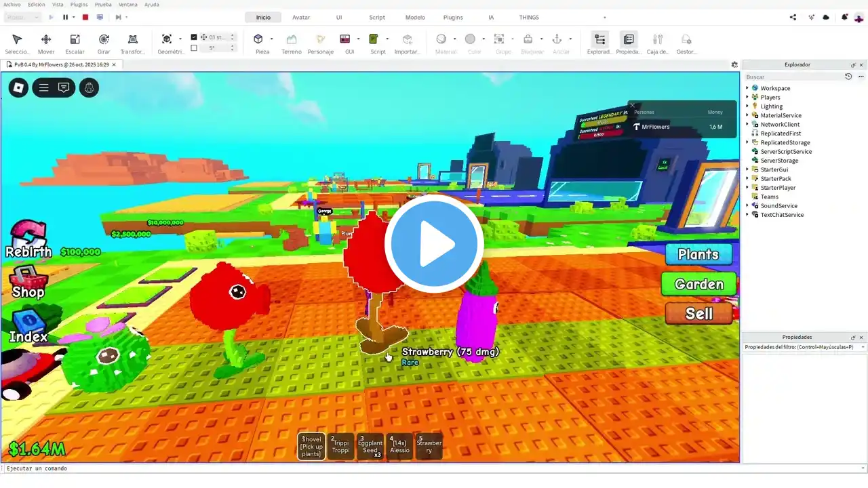Toggle the Explorador panel button
The image size is (868, 488).
(x=599, y=43)
